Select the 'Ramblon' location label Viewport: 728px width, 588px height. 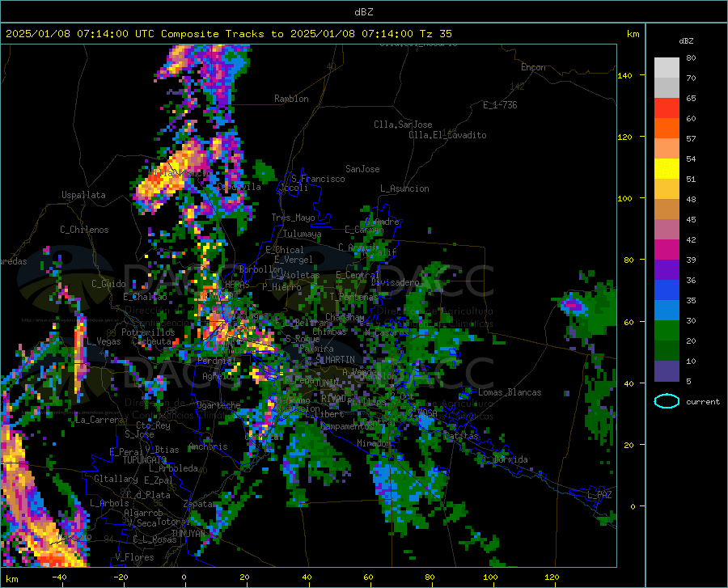coord(291,99)
